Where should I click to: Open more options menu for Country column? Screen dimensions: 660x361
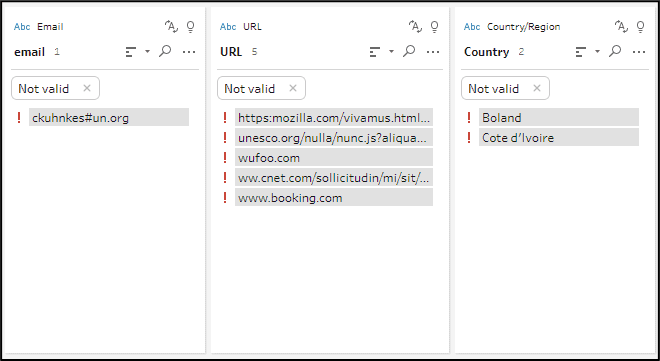click(x=639, y=52)
